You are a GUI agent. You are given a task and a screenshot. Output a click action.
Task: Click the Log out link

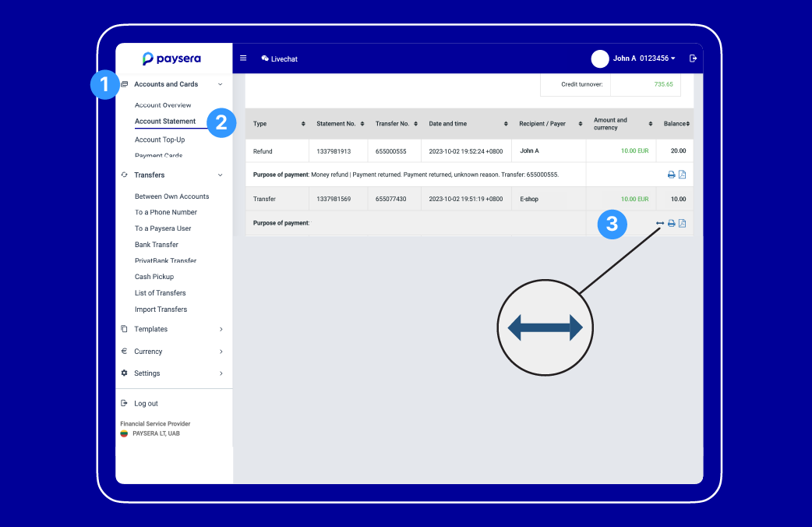pyautogui.click(x=147, y=403)
